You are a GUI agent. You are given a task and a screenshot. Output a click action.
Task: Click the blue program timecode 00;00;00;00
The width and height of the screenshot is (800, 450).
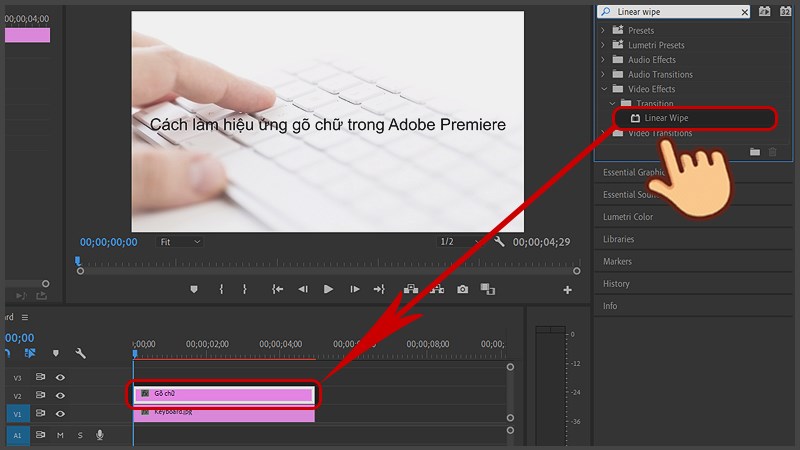click(108, 242)
